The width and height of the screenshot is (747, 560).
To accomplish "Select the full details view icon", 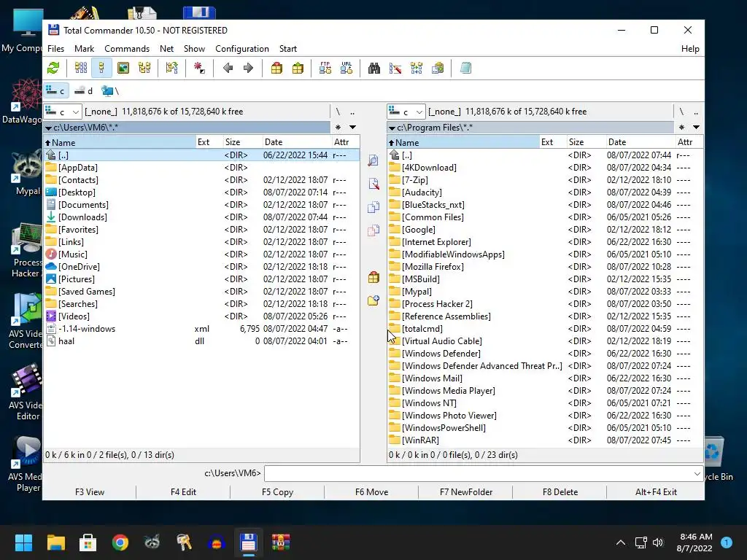I will pyautogui.click(x=102, y=68).
